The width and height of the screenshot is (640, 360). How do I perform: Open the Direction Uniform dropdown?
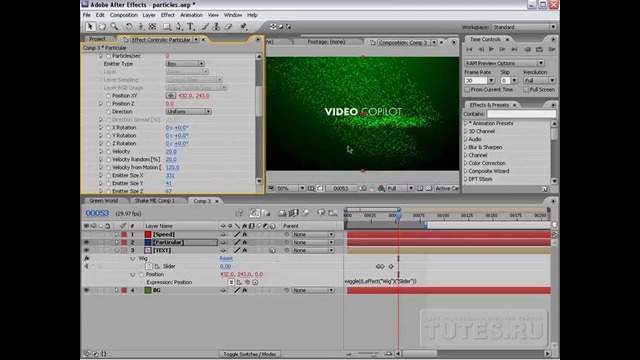pos(188,111)
